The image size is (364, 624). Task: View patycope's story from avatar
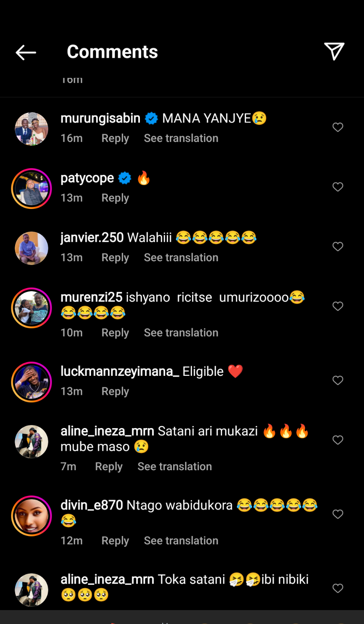(x=32, y=188)
